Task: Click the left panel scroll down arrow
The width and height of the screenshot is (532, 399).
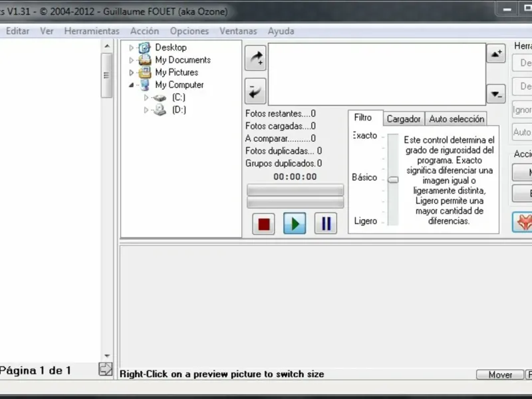Action: click(107, 356)
